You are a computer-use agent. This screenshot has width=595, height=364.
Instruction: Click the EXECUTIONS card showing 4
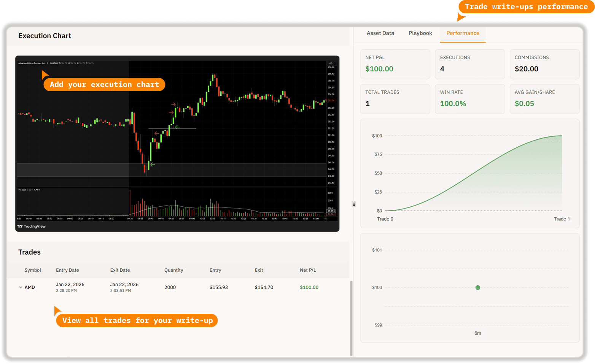pyautogui.click(x=470, y=64)
